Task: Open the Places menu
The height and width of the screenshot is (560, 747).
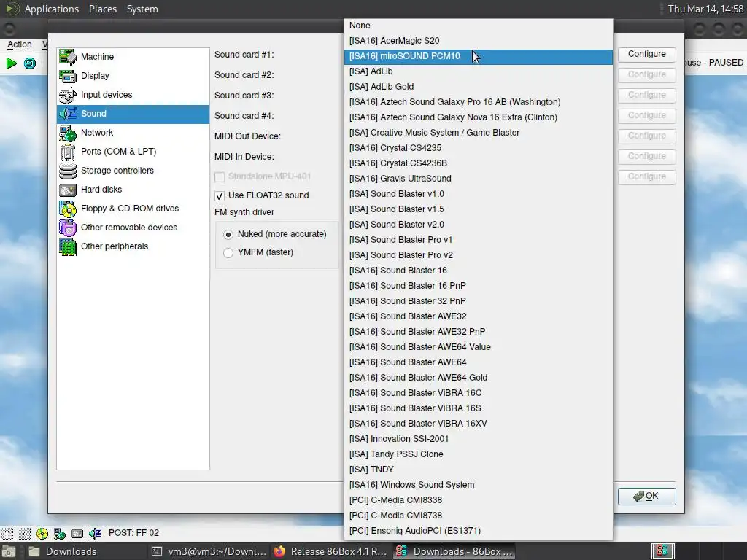Action: click(103, 9)
